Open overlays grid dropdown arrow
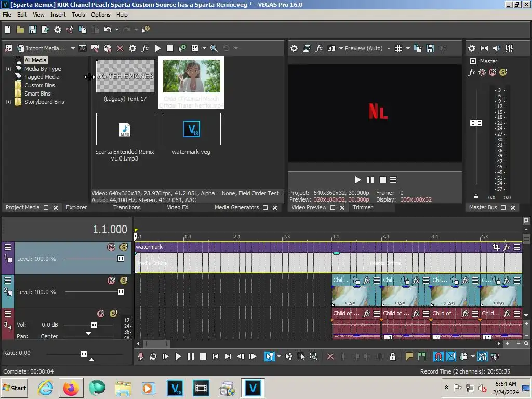This screenshot has height=399, width=532. tap(408, 48)
